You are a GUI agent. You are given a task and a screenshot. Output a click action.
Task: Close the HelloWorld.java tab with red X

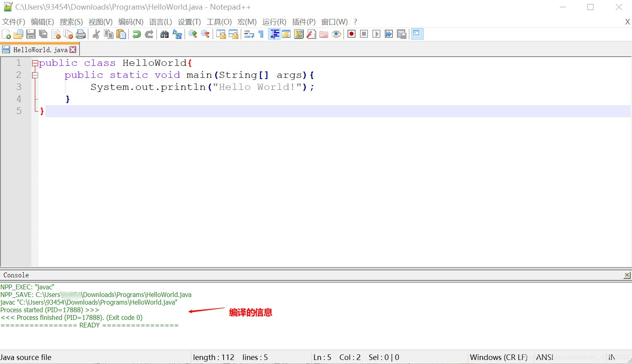73,50
